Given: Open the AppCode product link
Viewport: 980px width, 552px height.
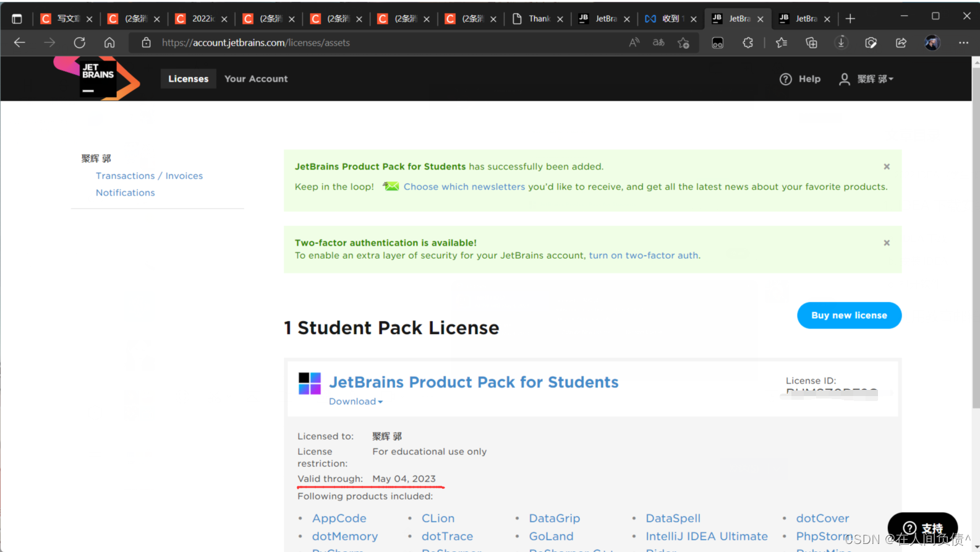Looking at the screenshot, I should [339, 518].
